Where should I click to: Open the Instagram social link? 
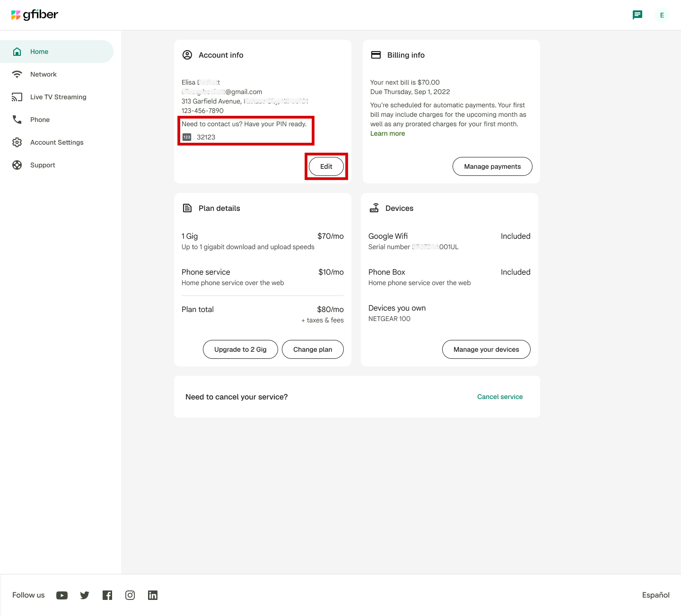coord(130,595)
